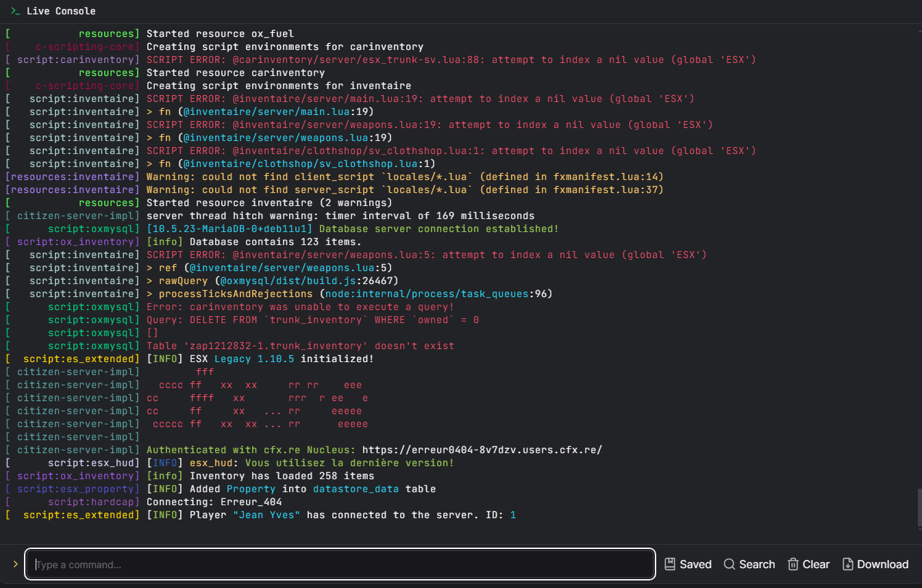Click the yellow prompt chevron beside command box
922x588 pixels.
pos(15,564)
